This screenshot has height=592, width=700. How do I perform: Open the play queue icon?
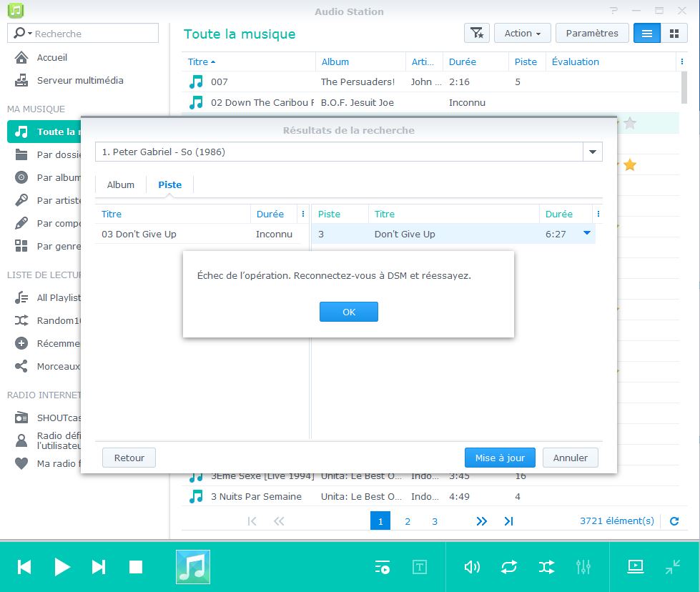coord(383,567)
